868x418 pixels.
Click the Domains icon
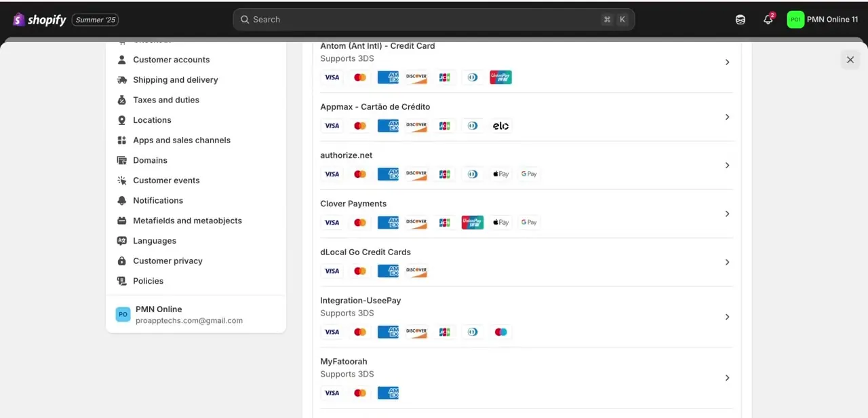click(122, 160)
